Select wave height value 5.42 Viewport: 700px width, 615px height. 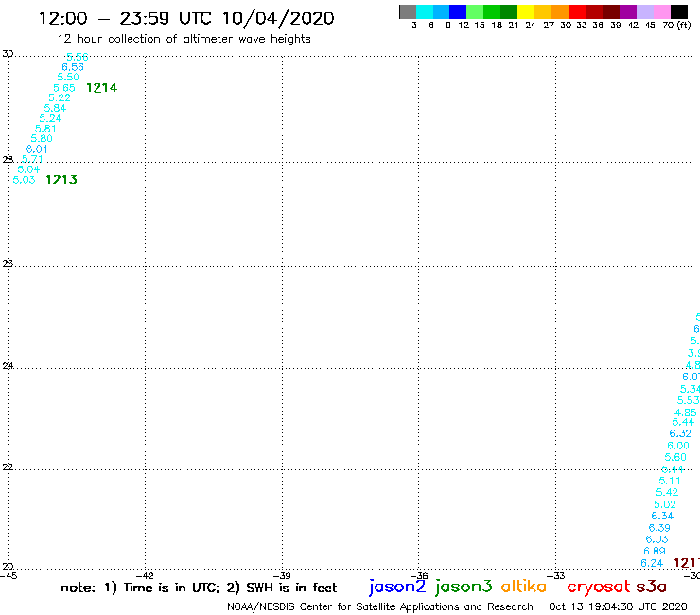[667, 492]
